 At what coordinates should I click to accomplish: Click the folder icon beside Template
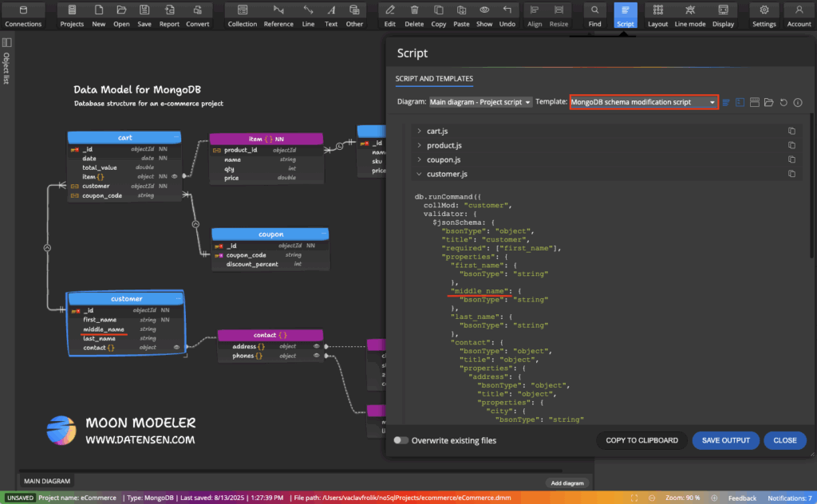tap(768, 103)
